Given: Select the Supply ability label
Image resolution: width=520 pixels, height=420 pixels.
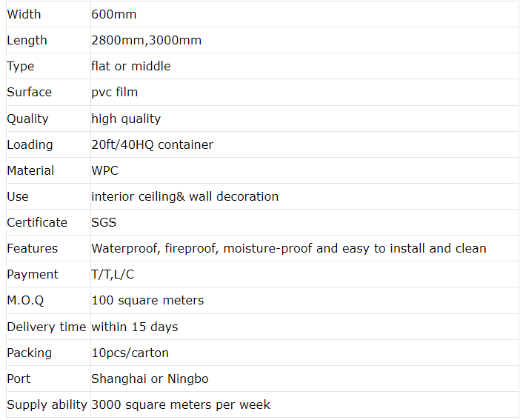Looking at the screenshot, I should pos(47,404).
